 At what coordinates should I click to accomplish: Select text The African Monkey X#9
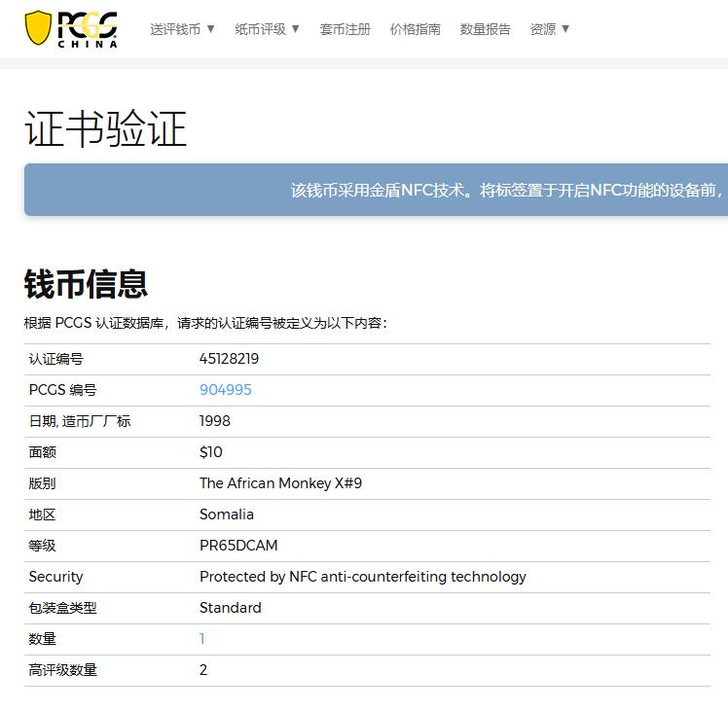pos(280,483)
